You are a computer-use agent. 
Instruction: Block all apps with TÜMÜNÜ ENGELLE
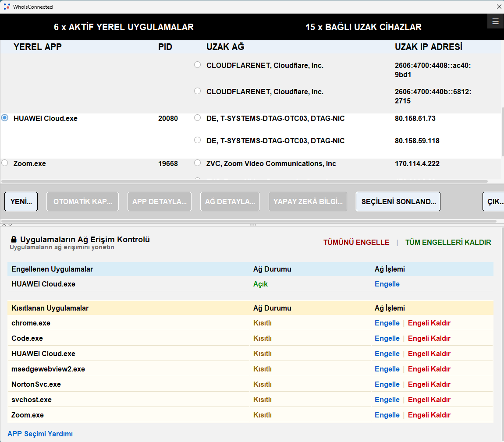point(356,242)
